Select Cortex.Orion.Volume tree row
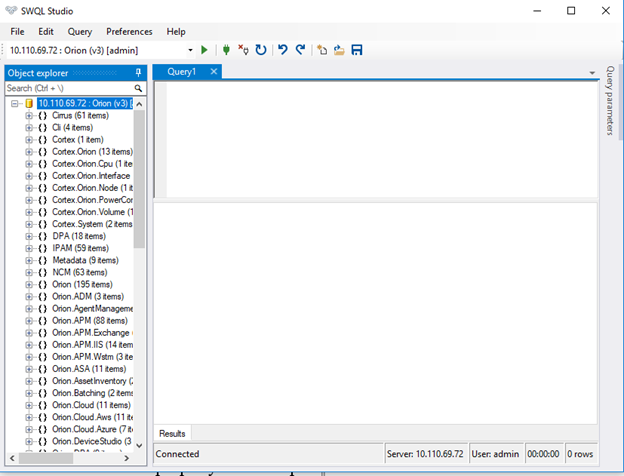The image size is (624, 476). tap(92, 212)
